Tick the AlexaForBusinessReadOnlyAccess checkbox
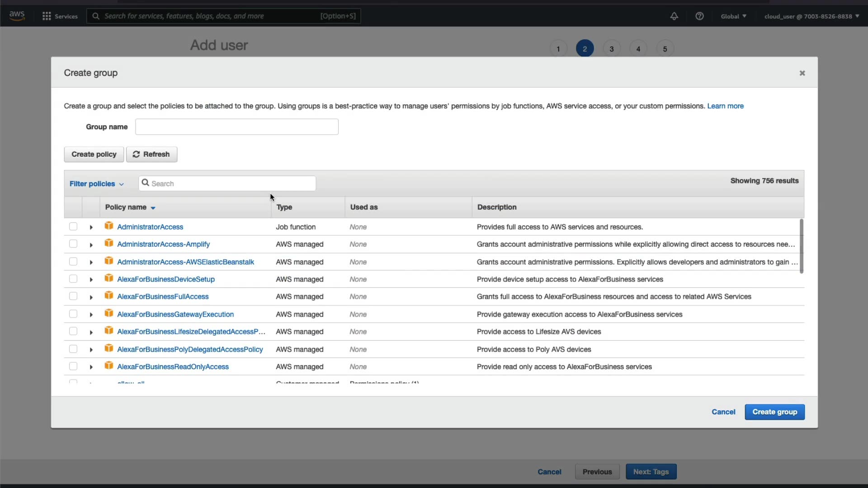The height and width of the screenshot is (488, 868). [73, 366]
